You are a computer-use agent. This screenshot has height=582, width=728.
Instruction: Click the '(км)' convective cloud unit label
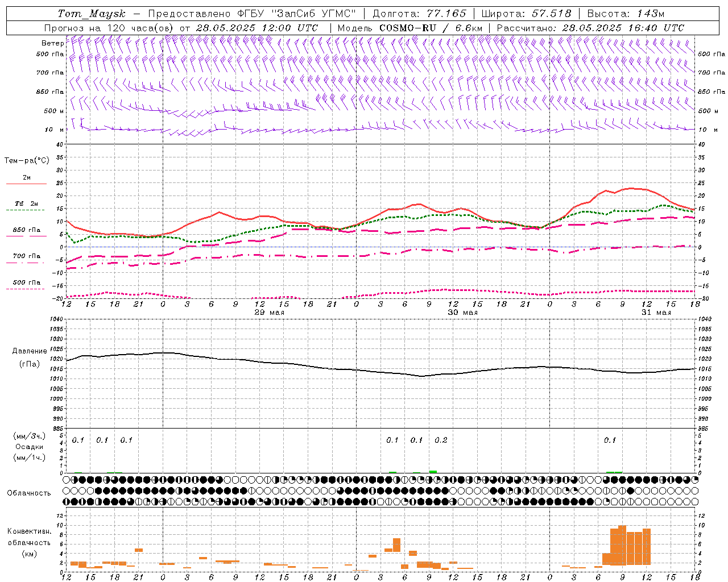tap(30, 554)
